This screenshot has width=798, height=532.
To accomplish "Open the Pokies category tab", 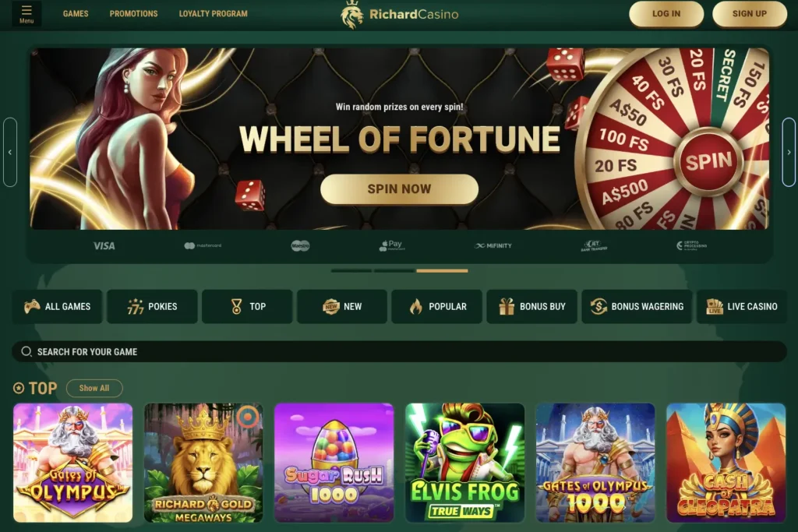I will click(x=152, y=306).
